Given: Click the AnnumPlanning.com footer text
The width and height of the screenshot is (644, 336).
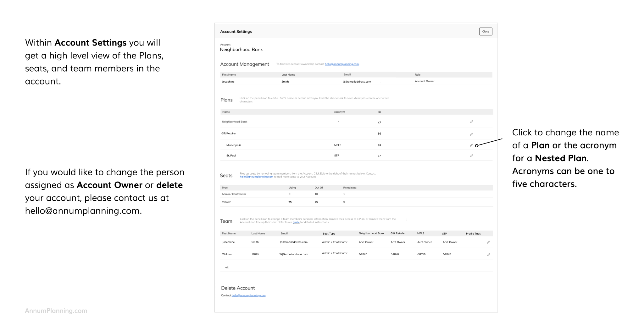Looking at the screenshot, I should tap(56, 311).
